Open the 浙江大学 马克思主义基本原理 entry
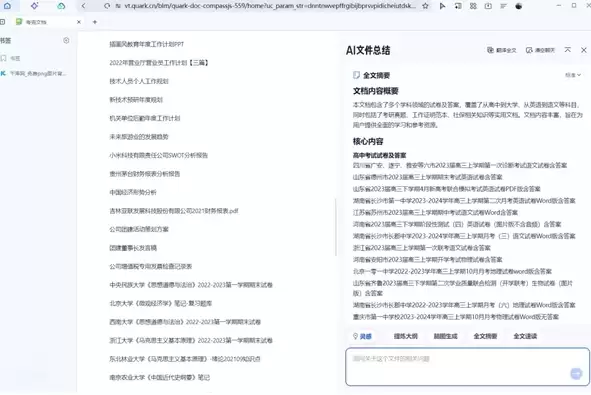Image resolution: width=591 pixels, height=395 pixels. click(191, 340)
